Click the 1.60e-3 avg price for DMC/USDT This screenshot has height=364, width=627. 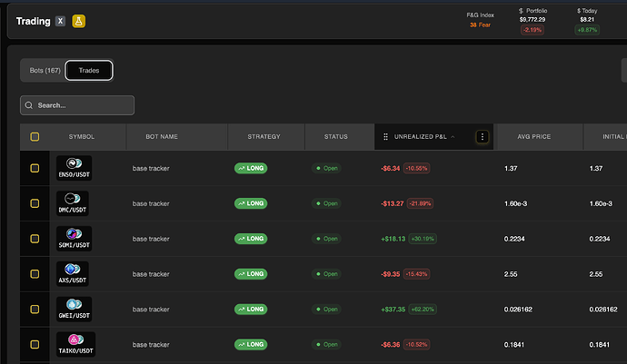[x=515, y=203]
